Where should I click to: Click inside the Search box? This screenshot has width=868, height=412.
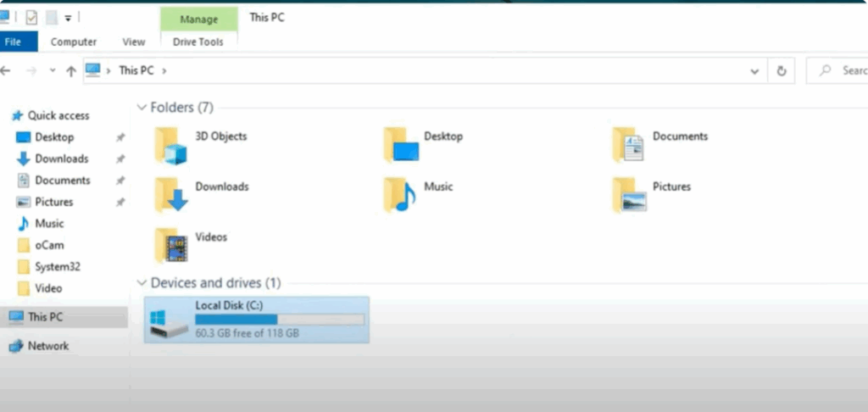click(x=837, y=71)
